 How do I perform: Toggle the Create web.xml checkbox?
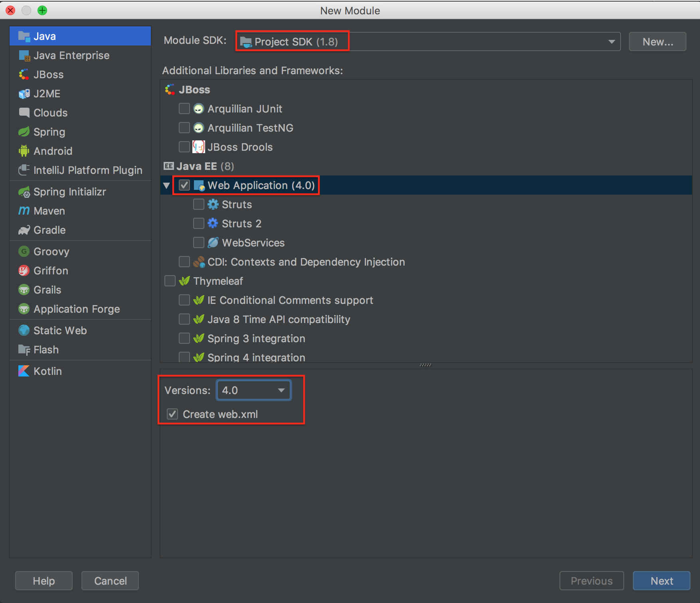pyautogui.click(x=172, y=414)
